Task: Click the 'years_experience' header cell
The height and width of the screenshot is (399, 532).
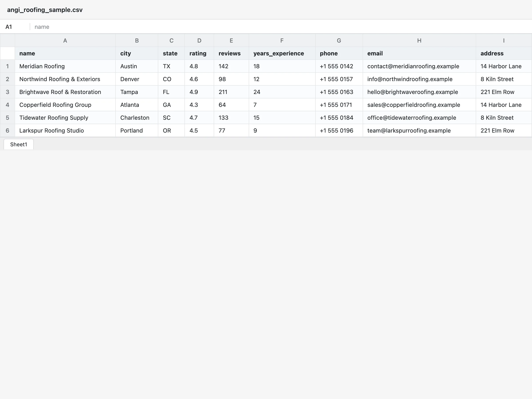Action: [x=282, y=53]
